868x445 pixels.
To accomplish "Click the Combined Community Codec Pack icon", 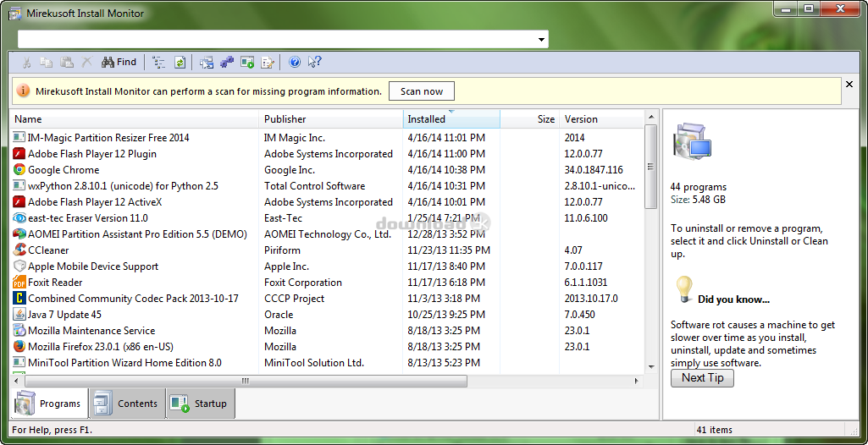I will 19,299.
